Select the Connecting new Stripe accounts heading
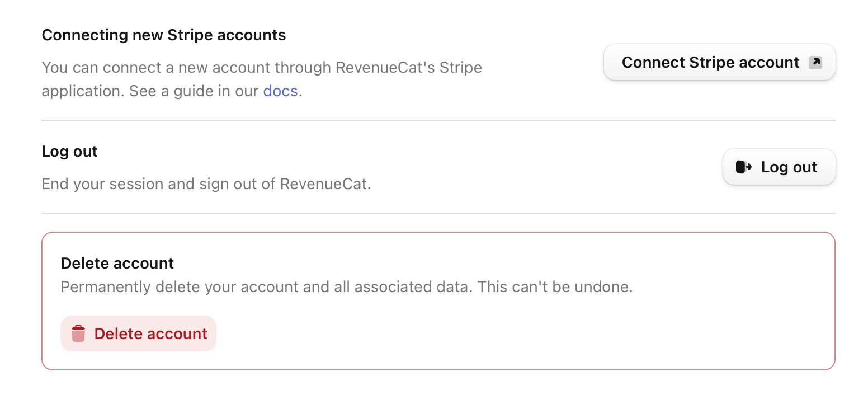The height and width of the screenshot is (404, 868). (163, 35)
